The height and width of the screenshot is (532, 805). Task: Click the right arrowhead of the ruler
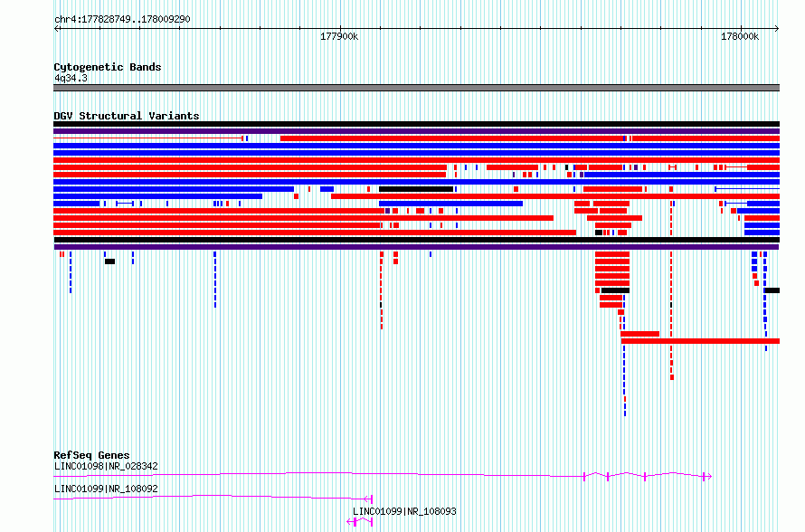[777, 29]
